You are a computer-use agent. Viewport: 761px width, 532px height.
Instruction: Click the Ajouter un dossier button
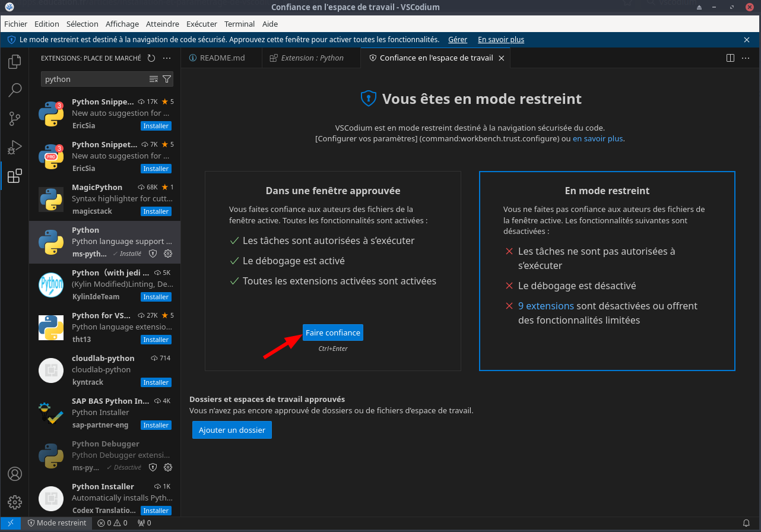232,430
